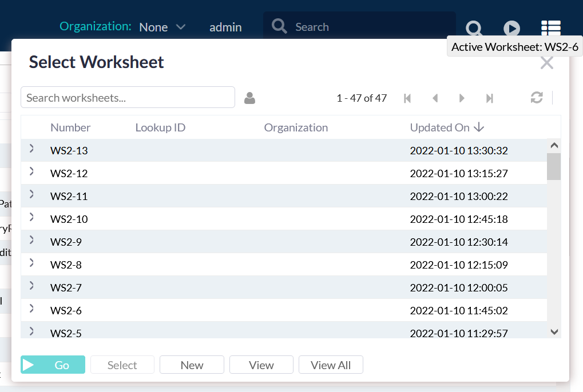Click the Search worksheets input field
Screen dimensions: 583x392
pos(128,98)
